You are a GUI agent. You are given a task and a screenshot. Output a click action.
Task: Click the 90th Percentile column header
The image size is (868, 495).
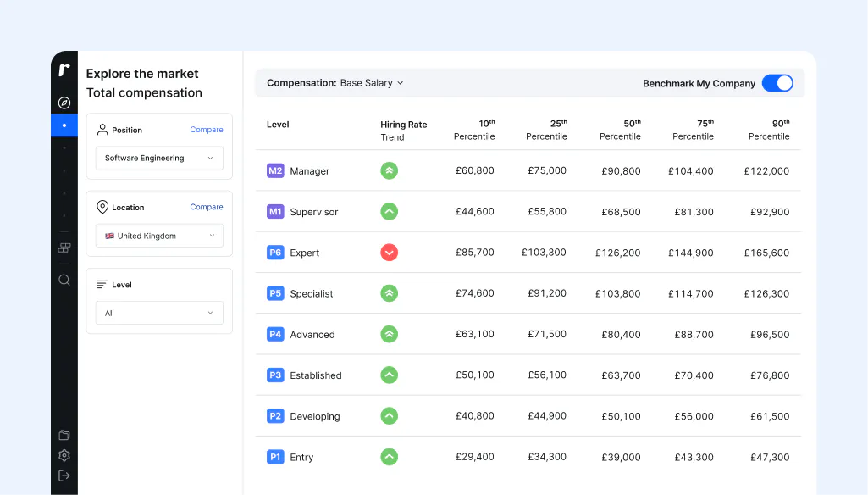tap(769, 130)
